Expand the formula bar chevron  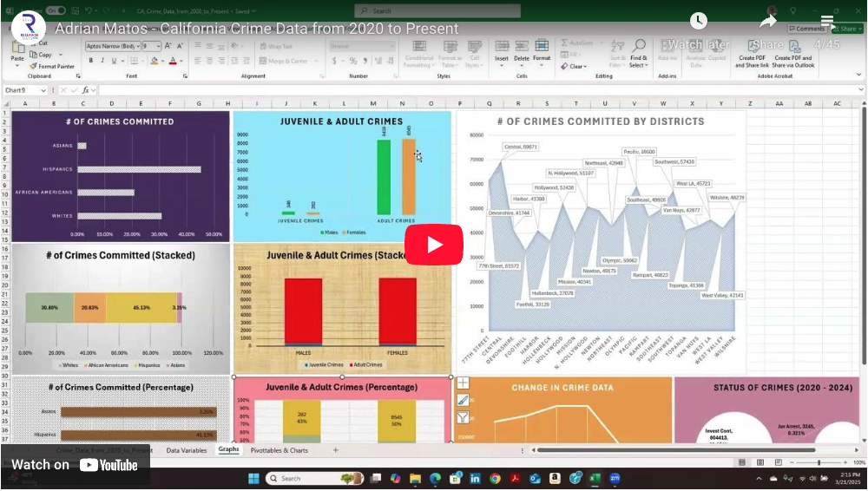(x=861, y=89)
